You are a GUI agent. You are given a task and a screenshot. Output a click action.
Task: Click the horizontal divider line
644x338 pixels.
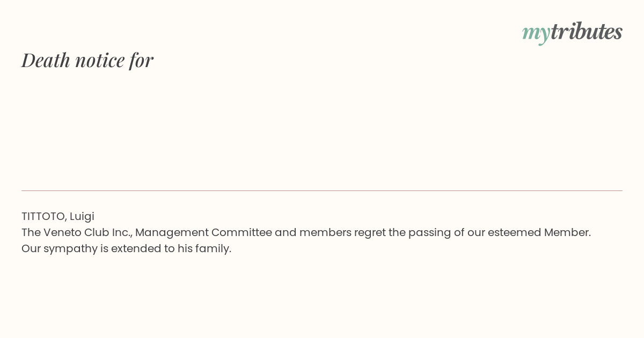[322, 190]
